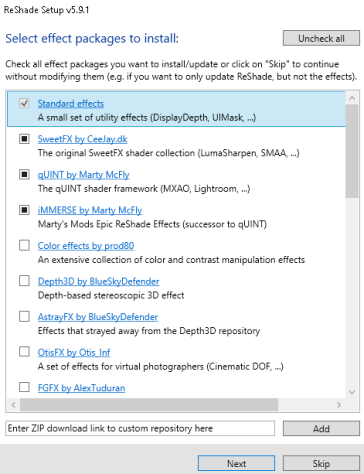The image size is (364, 474).
Task: Click the Standard effects checkbox
Action: point(24,103)
